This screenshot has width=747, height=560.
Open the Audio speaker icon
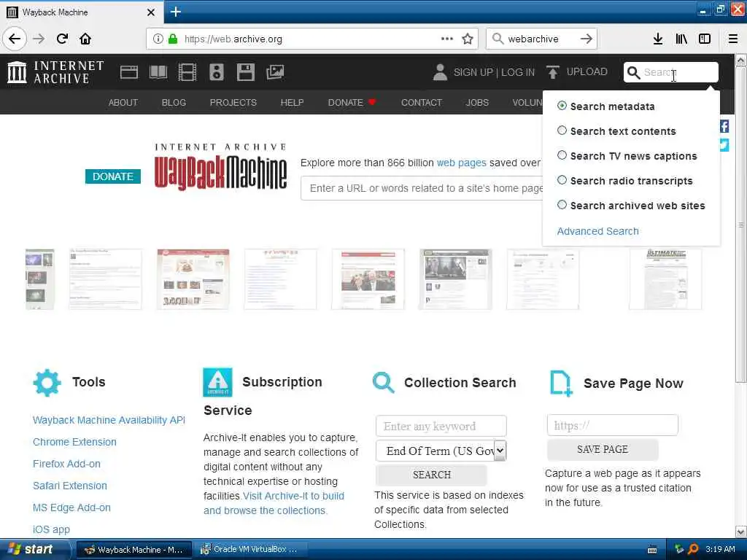tap(216, 72)
